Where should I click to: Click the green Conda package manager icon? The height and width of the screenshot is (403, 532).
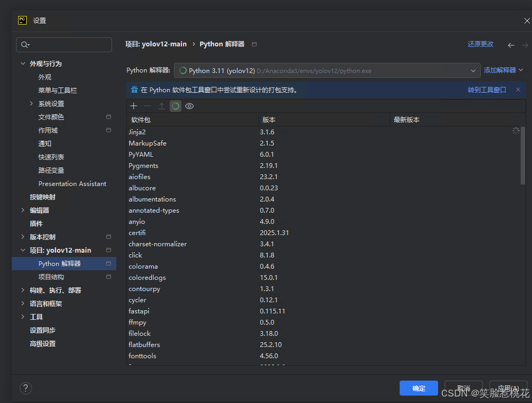click(176, 106)
